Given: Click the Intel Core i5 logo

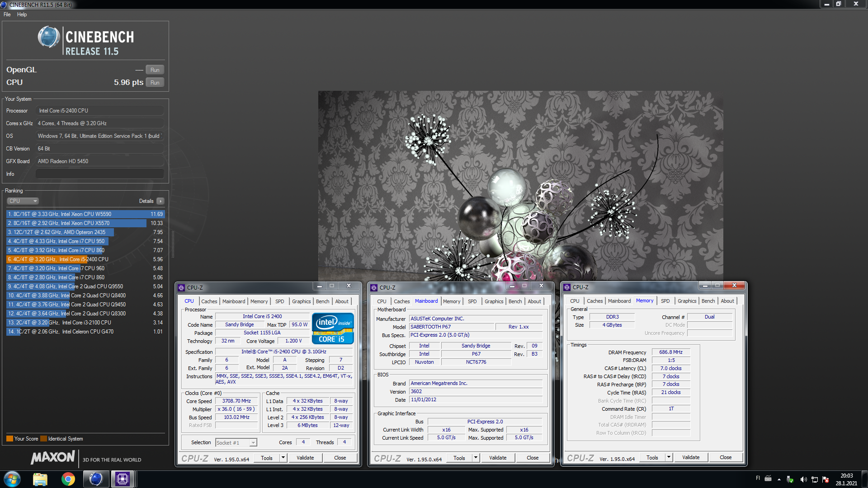Looking at the screenshot, I should click(333, 328).
